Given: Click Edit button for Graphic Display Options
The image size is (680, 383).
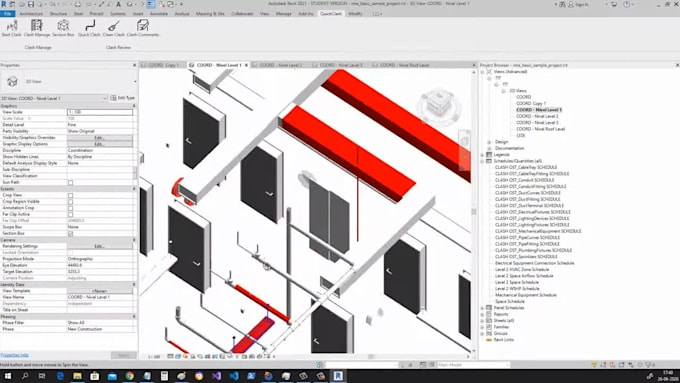Looking at the screenshot, I should point(100,144).
